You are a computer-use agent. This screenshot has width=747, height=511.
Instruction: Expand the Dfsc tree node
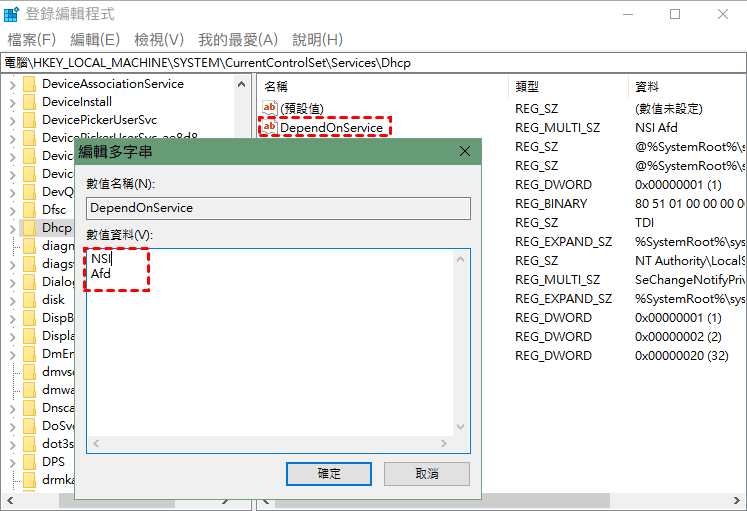point(12,211)
